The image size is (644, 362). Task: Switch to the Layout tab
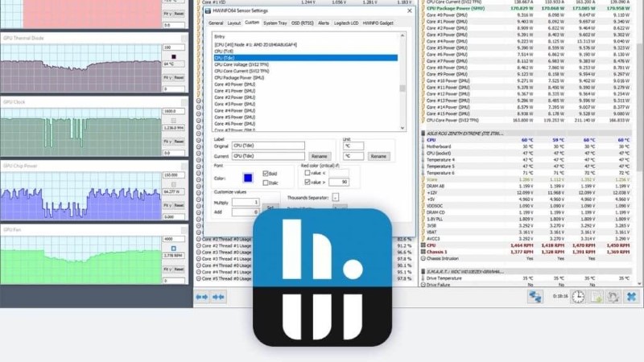point(233,23)
